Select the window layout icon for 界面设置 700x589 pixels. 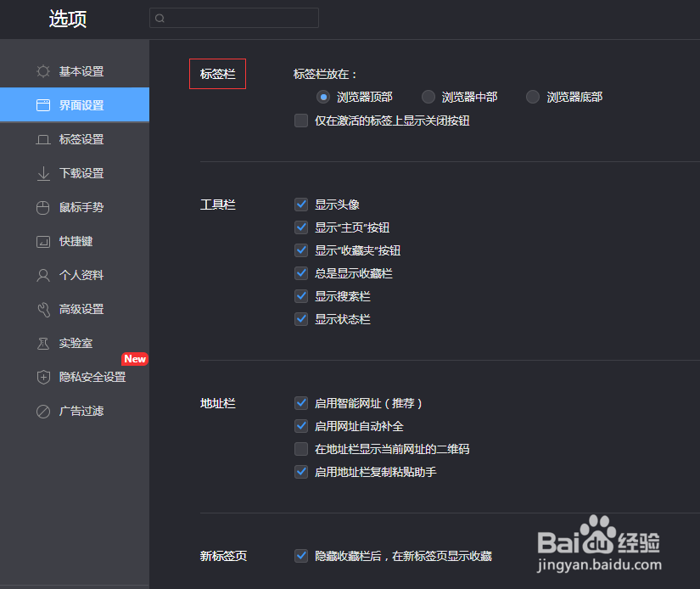[43, 105]
